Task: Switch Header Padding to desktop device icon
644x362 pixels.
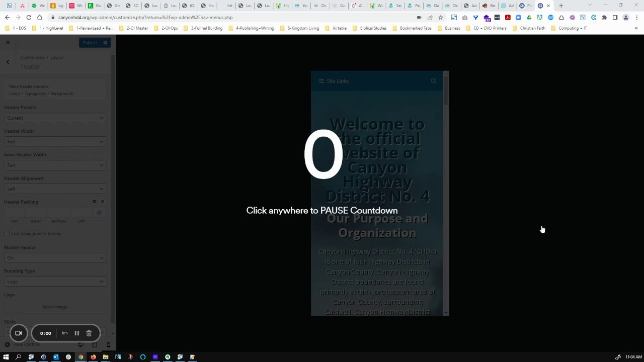Action: point(94,202)
